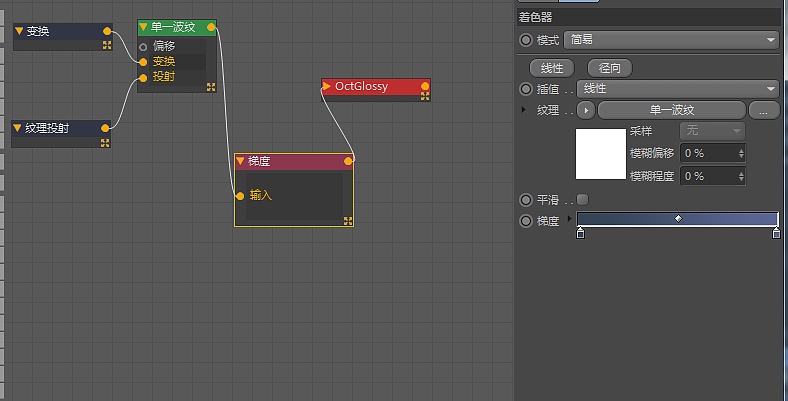
Task: Select the 单一波纹 node title
Action: (173, 27)
